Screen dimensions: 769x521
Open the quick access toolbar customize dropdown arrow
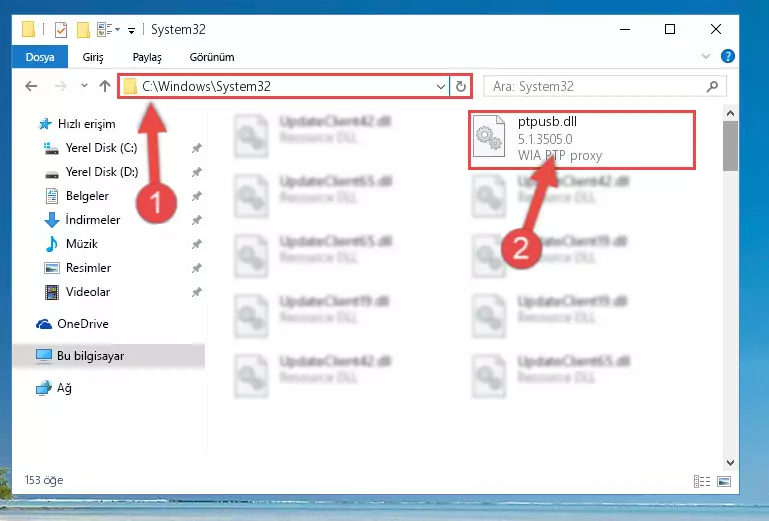click(x=131, y=31)
